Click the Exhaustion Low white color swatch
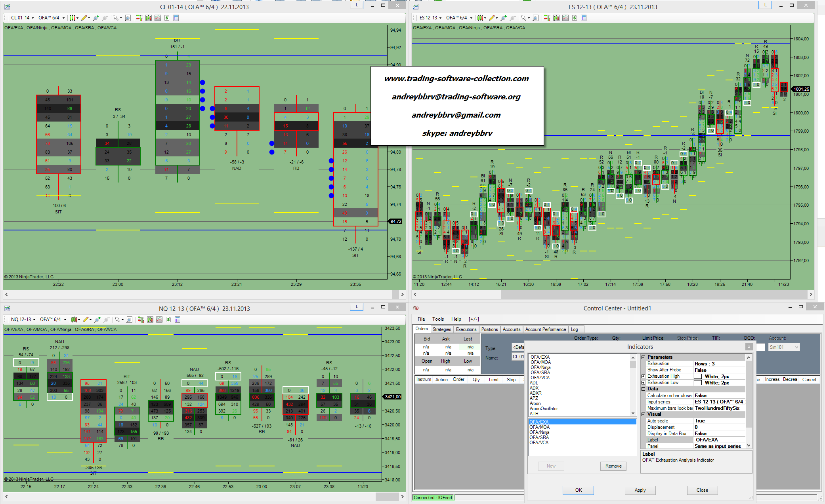 [698, 382]
